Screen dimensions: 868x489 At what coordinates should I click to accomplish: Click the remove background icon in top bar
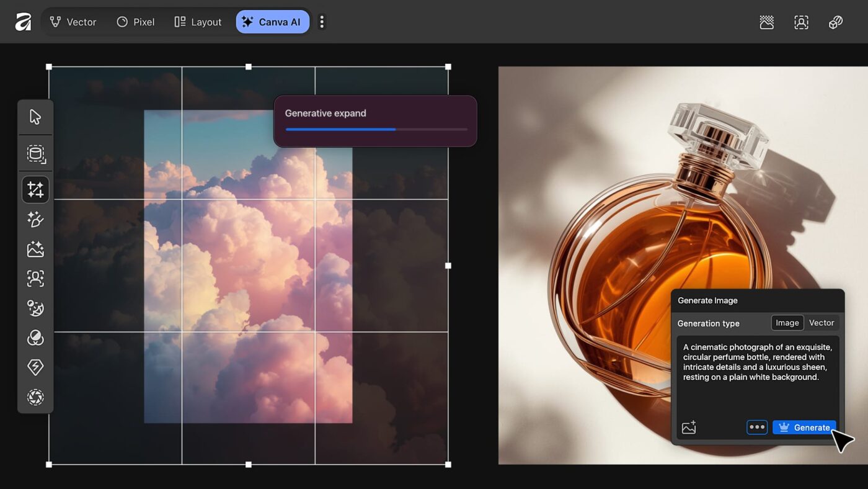[767, 22]
